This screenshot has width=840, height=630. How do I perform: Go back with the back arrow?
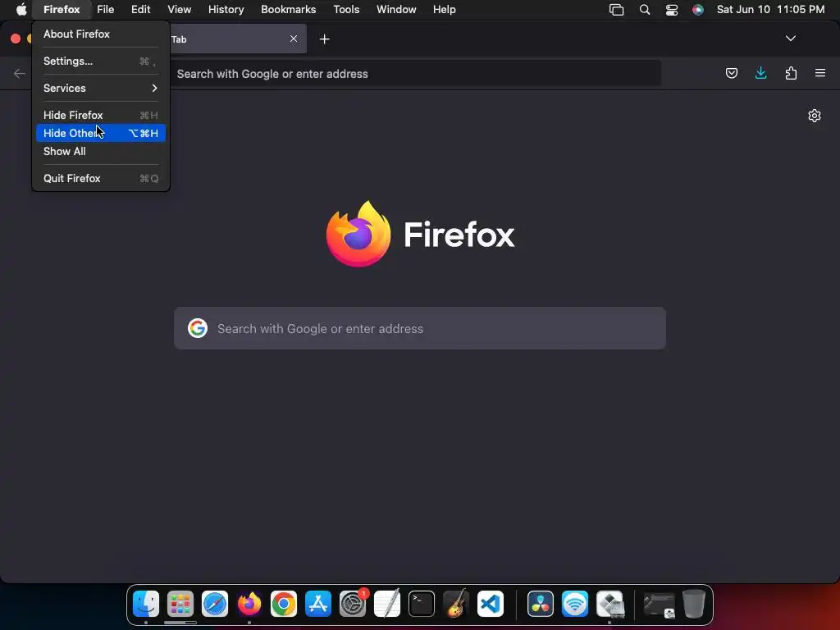click(20, 73)
